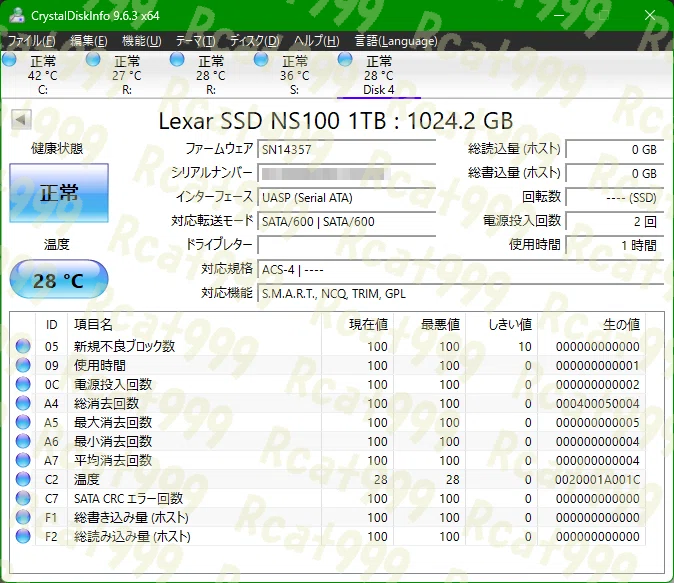Click the 電源投入回数 value 2 回
The height and width of the screenshot is (583, 674).
pos(615,221)
